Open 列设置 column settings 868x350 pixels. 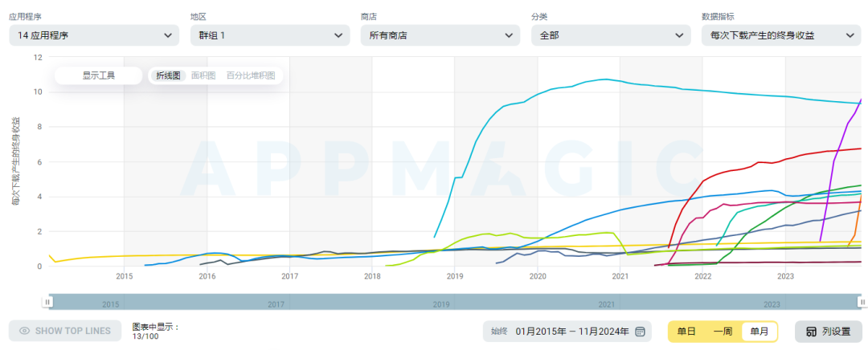pos(828,332)
